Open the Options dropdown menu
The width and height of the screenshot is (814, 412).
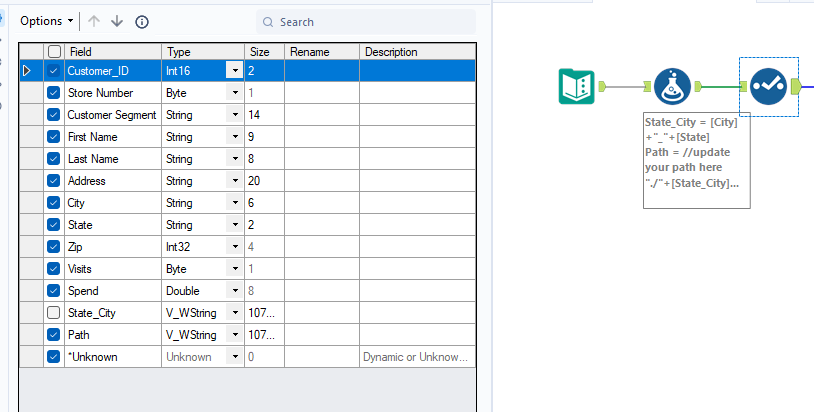[46, 21]
